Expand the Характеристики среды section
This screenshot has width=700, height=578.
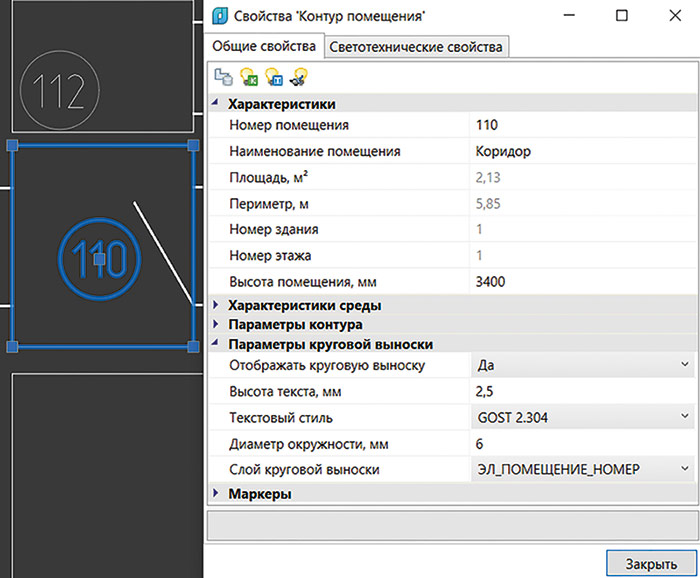(x=217, y=306)
